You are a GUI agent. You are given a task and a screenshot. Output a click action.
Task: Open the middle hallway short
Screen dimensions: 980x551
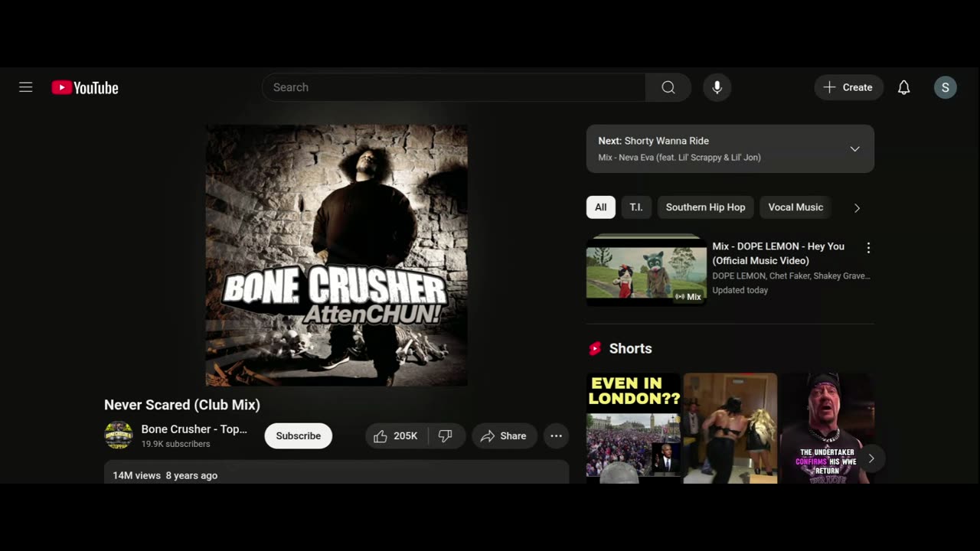[730, 429]
